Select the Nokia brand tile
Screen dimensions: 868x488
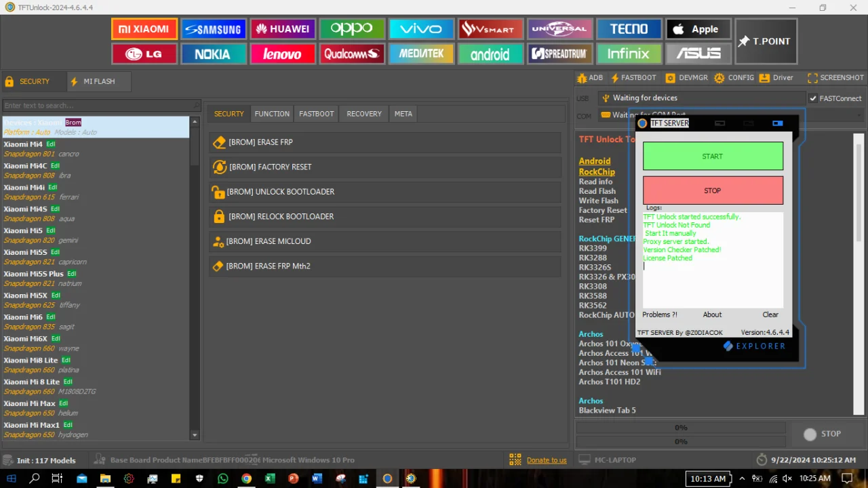[x=214, y=54]
